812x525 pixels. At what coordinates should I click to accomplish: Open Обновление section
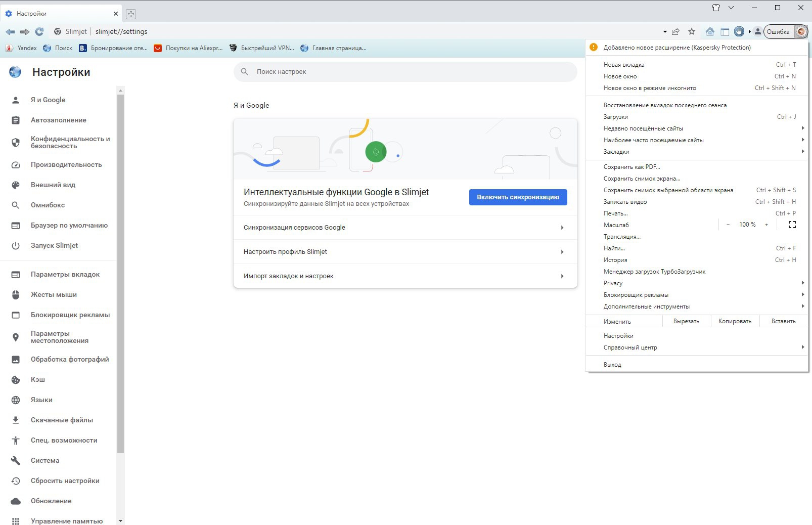pyautogui.click(x=58, y=501)
